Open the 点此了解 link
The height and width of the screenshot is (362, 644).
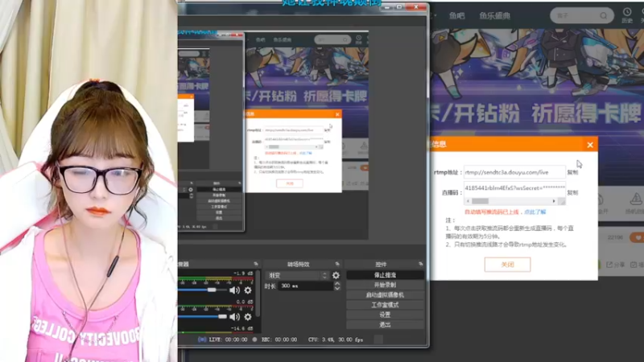coord(535,212)
